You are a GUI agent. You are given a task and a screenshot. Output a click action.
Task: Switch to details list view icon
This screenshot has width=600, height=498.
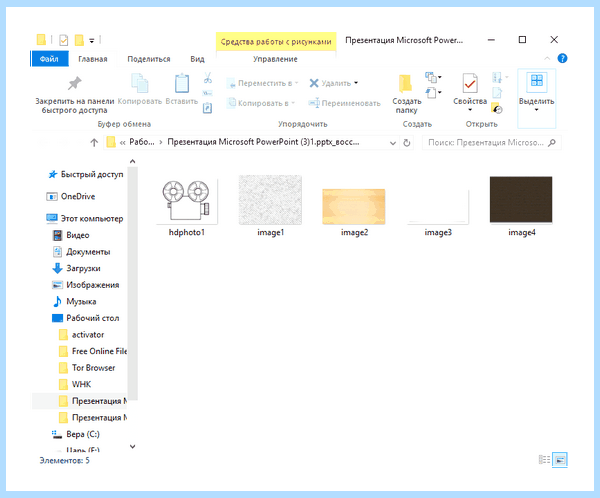tap(544, 459)
